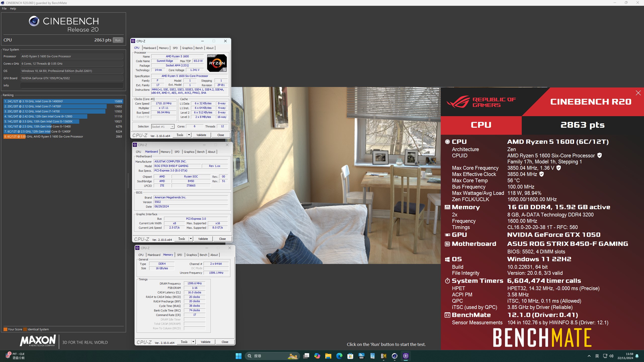Click the BenchMate version icon in panel

pos(447,315)
